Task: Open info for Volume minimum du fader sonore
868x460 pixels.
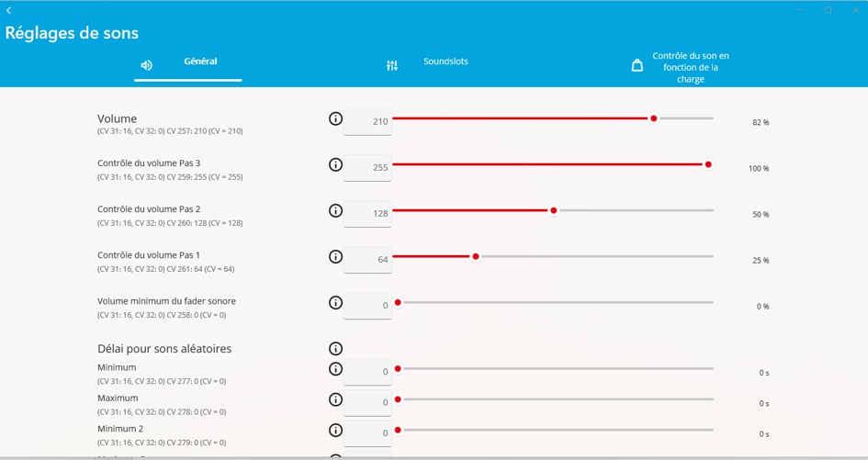Action: click(335, 302)
